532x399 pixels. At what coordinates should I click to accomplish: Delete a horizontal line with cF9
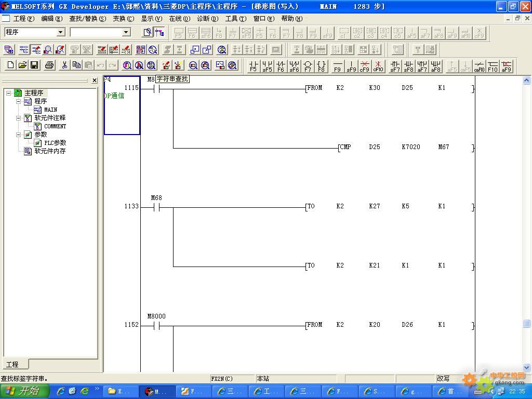click(365, 66)
